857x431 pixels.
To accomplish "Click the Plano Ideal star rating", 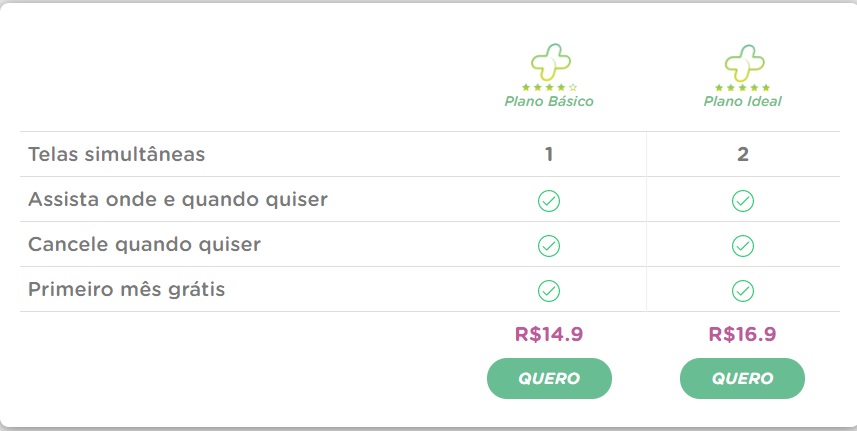I will tap(742, 87).
